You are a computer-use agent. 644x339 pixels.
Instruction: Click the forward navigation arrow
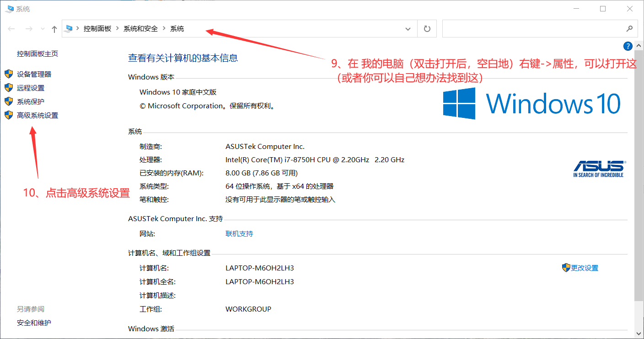pos(29,29)
